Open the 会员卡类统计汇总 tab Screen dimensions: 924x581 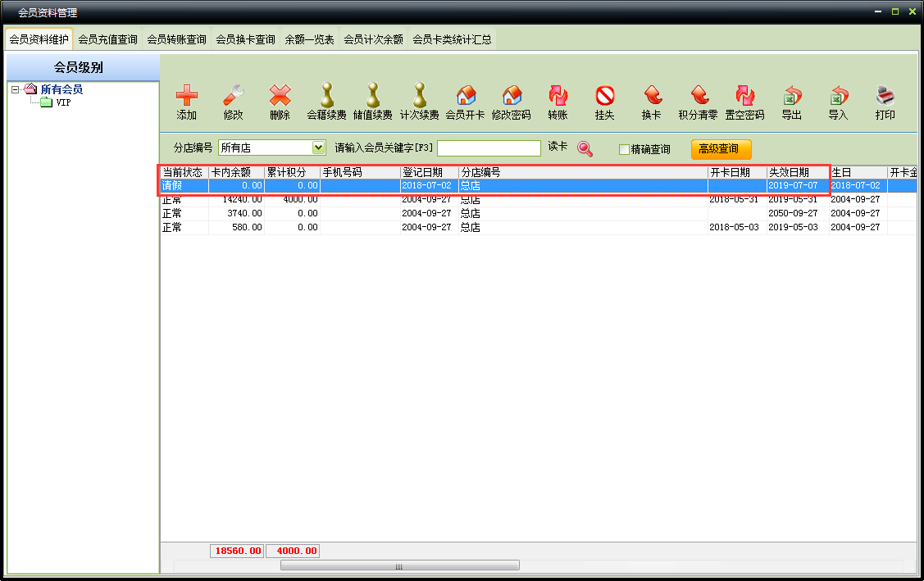point(452,39)
